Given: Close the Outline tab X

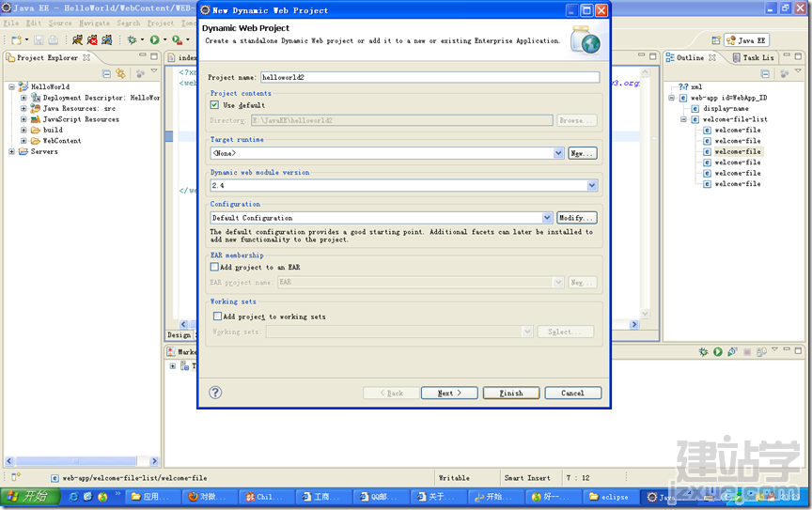Looking at the screenshot, I should [x=712, y=57].
